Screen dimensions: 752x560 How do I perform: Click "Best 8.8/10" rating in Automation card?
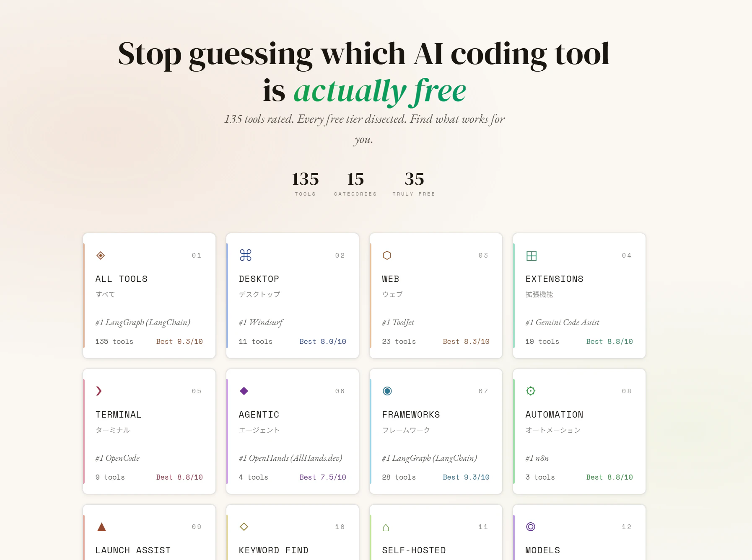point(609,477)
